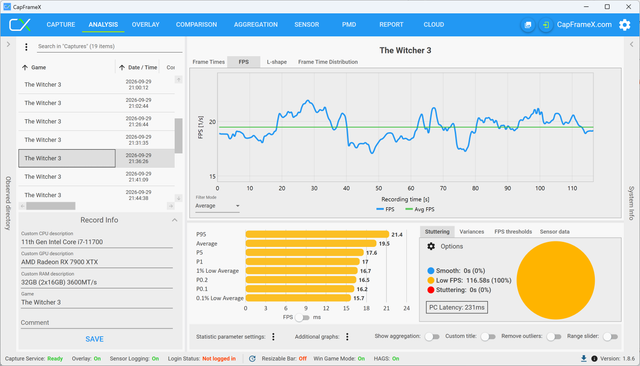The height and width of the screenshot is (366, 640).
Task: Click SAVE in Record Info
Action: pos(94,339)
